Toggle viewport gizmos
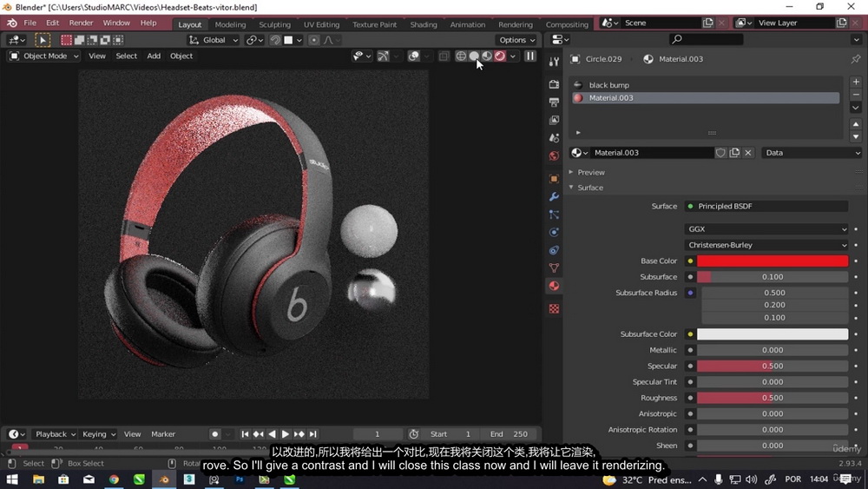Image resolution: width=868 pixels, height=489 pixels. (383, 56)
